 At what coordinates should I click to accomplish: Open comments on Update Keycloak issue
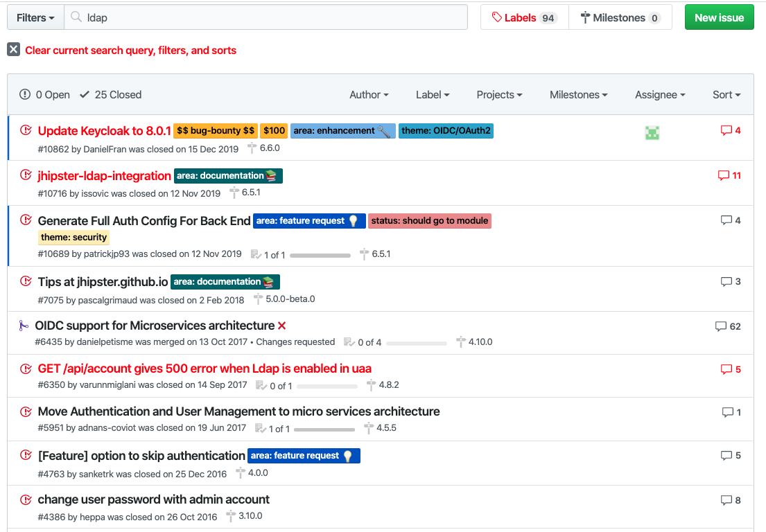coord(731,130)
